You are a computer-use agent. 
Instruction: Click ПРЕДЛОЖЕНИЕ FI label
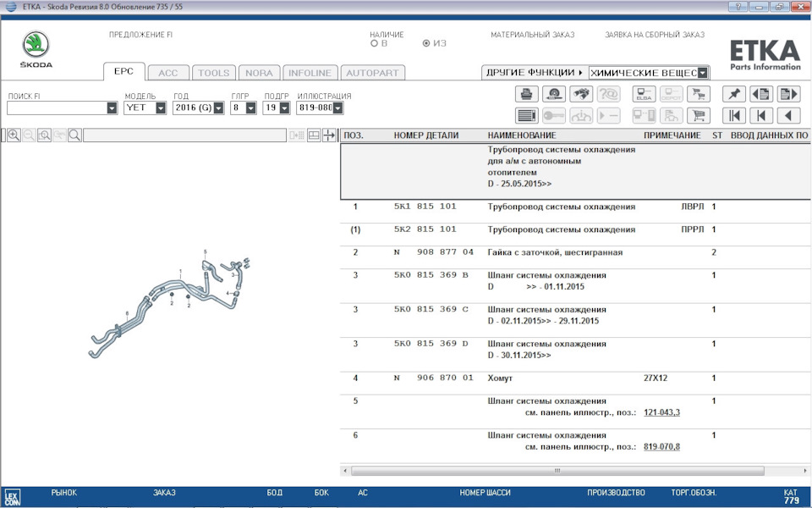(x=140, y=35)
